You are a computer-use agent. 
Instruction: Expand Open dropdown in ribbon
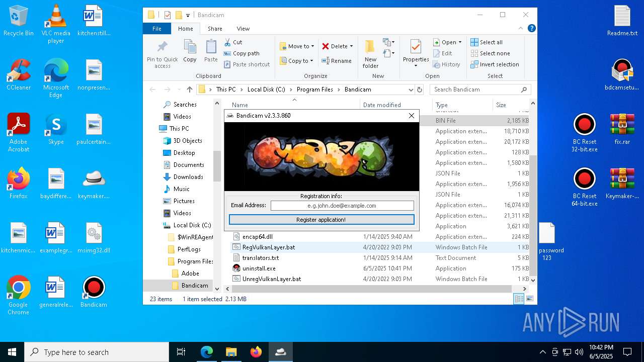(x=460, y=42)
